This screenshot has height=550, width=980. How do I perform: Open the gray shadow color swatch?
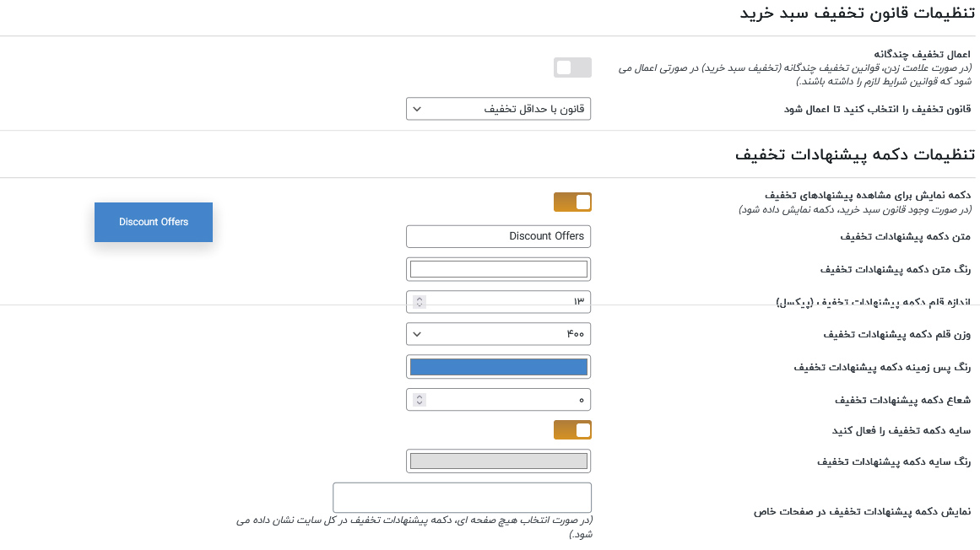click(498, 461)
